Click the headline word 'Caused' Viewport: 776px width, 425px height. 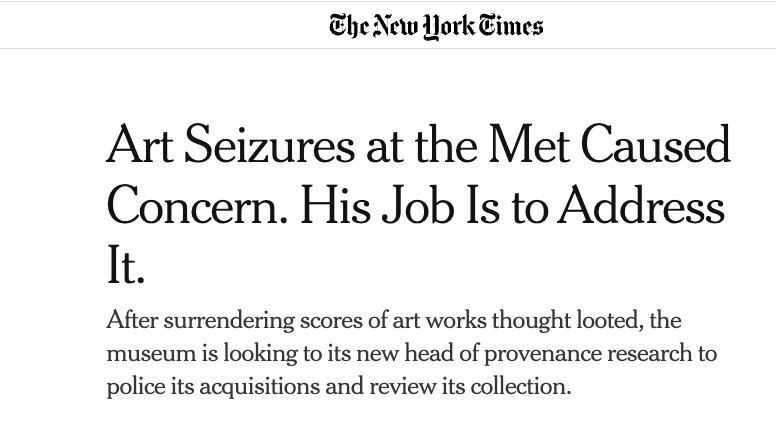click(656, 144)
